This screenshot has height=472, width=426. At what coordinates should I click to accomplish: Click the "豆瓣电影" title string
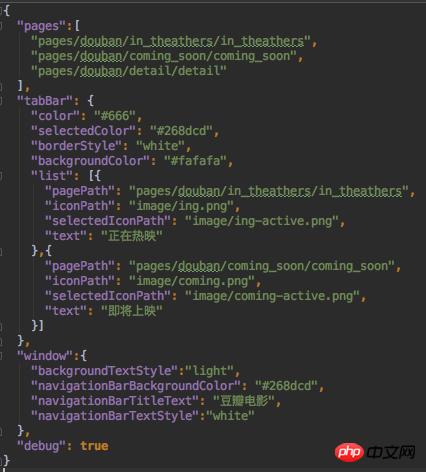pyautogui.click(x=244, y=401)
